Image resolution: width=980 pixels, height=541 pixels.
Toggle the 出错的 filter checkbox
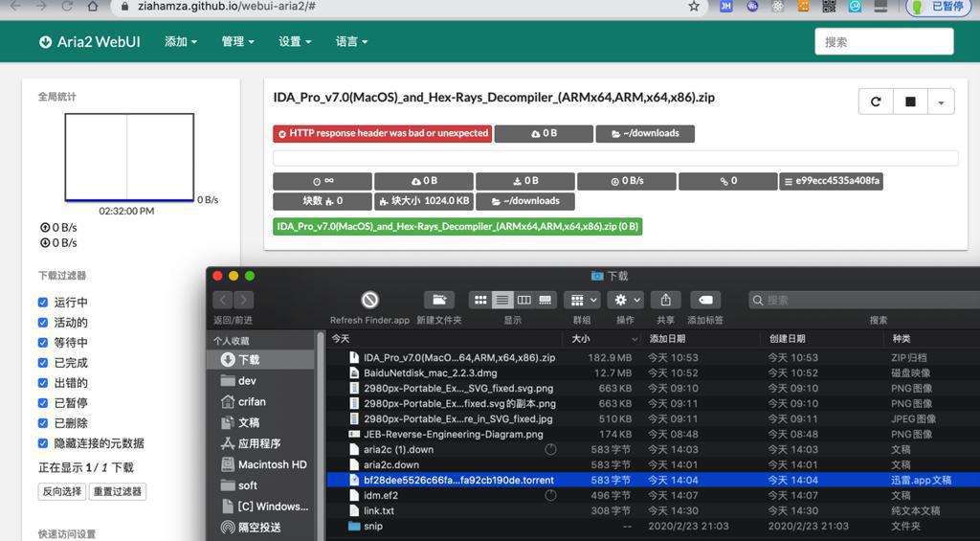(42, 383)
